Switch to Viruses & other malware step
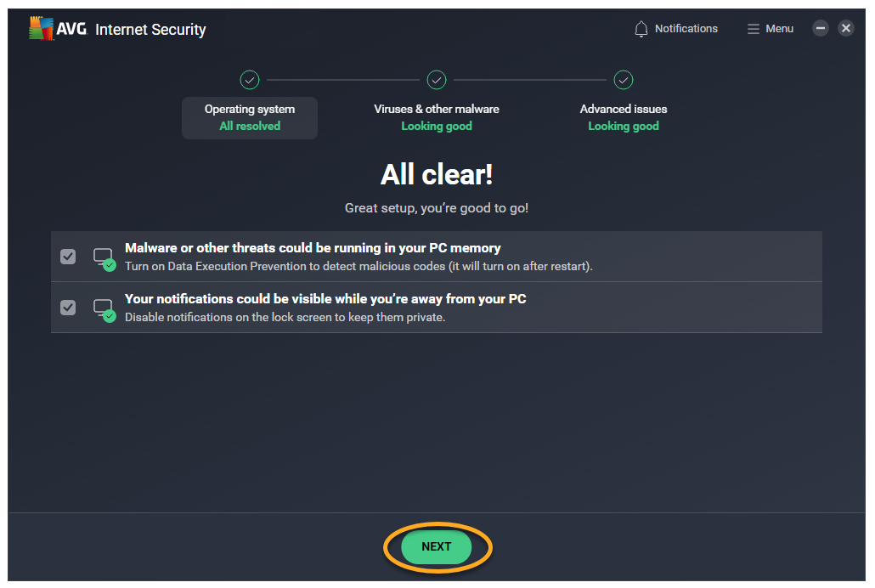The width and height of the screenshot is (875, 588). (437, 117)
